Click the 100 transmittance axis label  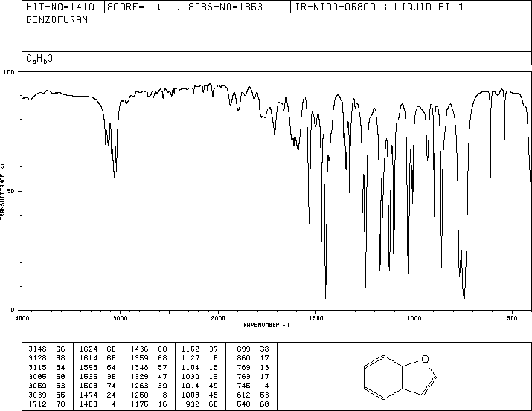[x=9, y=72]
